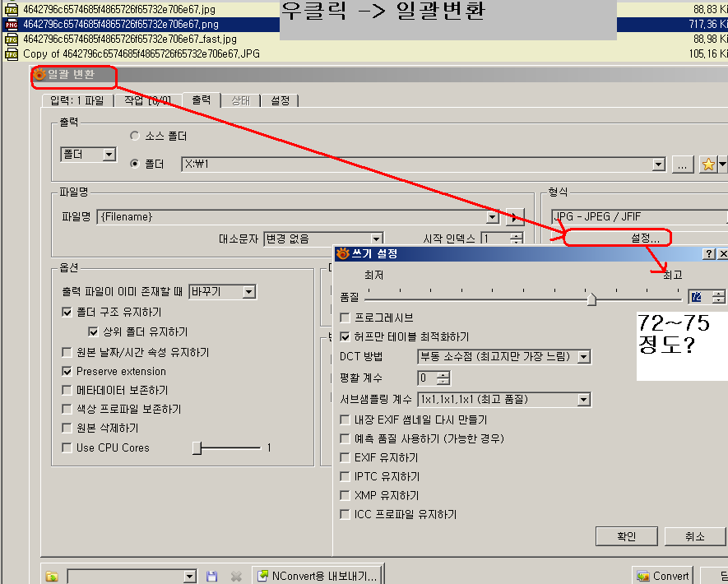The width and height of the screenshot is (728, 584).
Task: Enable 색상 프로파일 보존하기 checkbox
Action: [x=67, y=409]
